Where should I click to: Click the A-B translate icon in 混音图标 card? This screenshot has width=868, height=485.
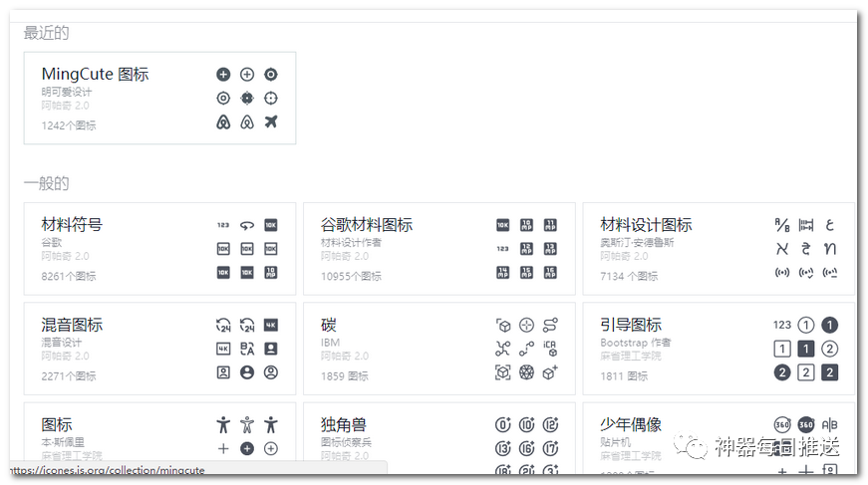(247, 349)
